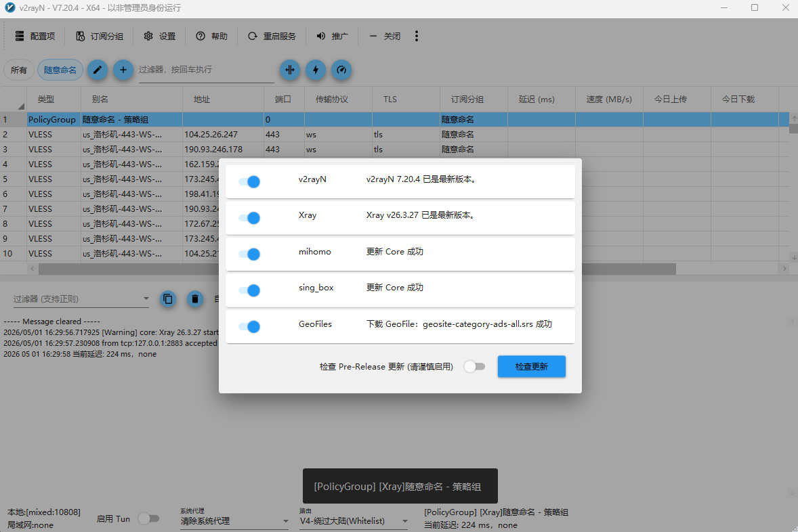Click the server list vertical scrollbar thumb
Viewport: 798px width, 532px height.
[793, 128]
